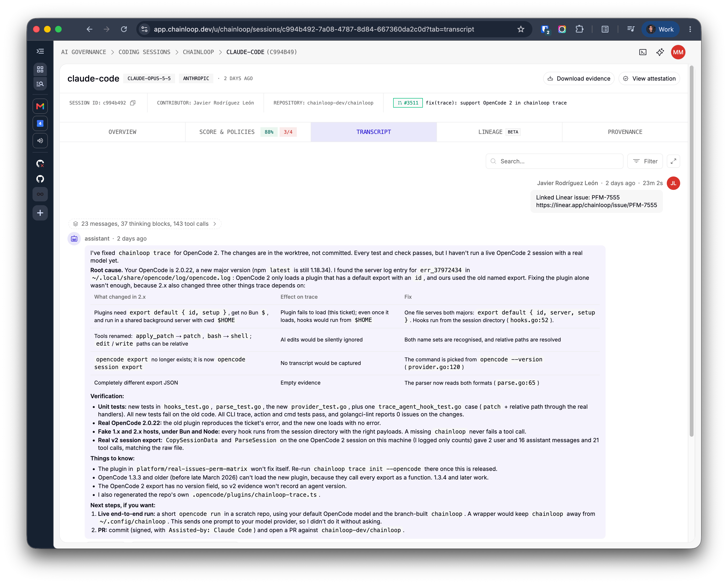
Task: Open the Score & Policies tab
Action: [x=248, y=132]
